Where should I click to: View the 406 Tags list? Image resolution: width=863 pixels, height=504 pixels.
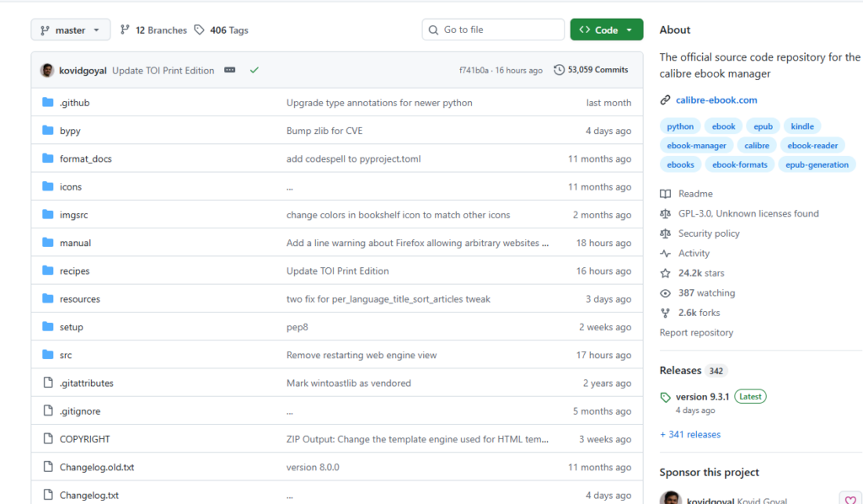pyautogui.click(x=221, y=29)
